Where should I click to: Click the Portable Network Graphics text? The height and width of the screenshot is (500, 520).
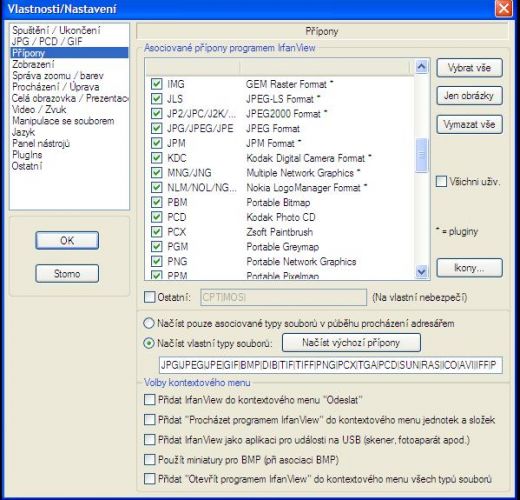[x=301, y=262]
